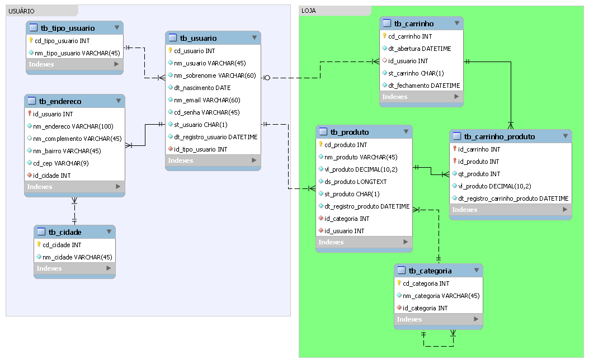Collapse the tb_tipo_usuario table with header arrow

tap(116, 27)
